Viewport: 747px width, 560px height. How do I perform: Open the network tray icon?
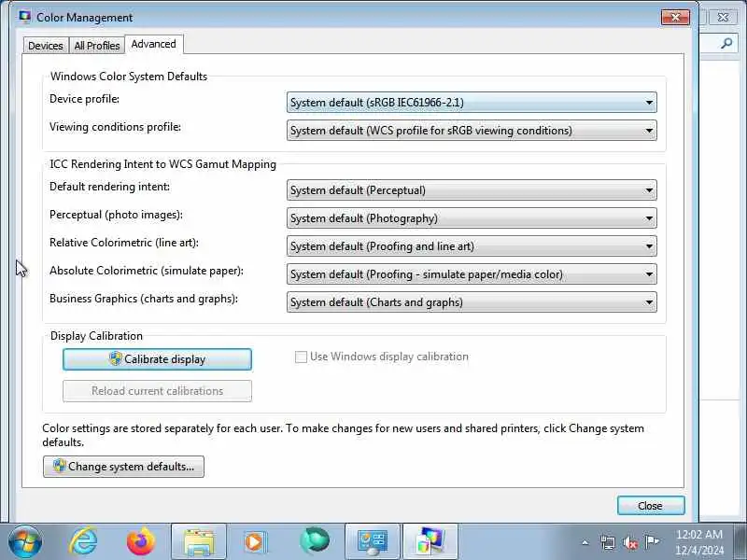click(608, 542)
